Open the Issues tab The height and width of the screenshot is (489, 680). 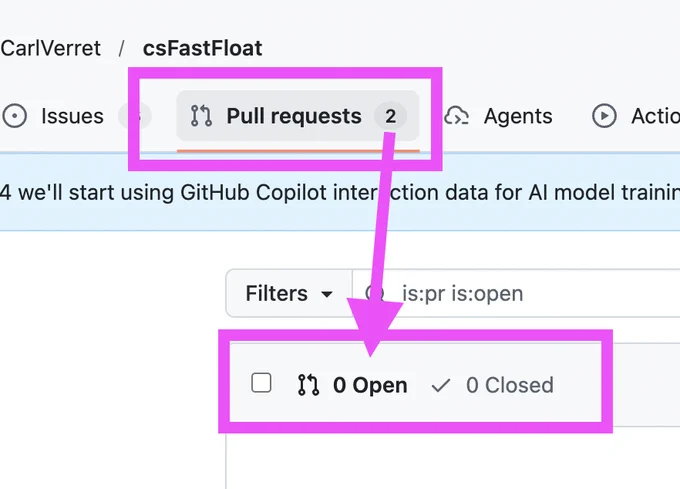pyautogui.click(x=73, y=116)
